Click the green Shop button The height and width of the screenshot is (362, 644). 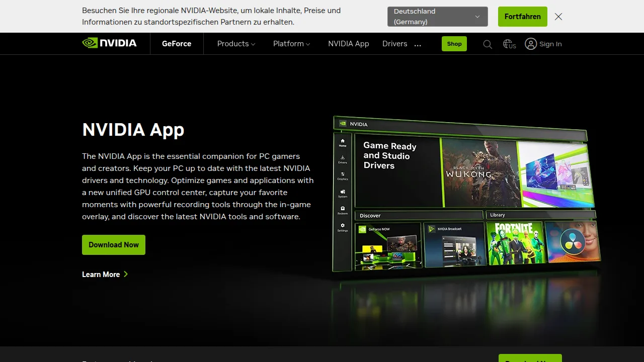pyautogui.click(x=454, y=44)
